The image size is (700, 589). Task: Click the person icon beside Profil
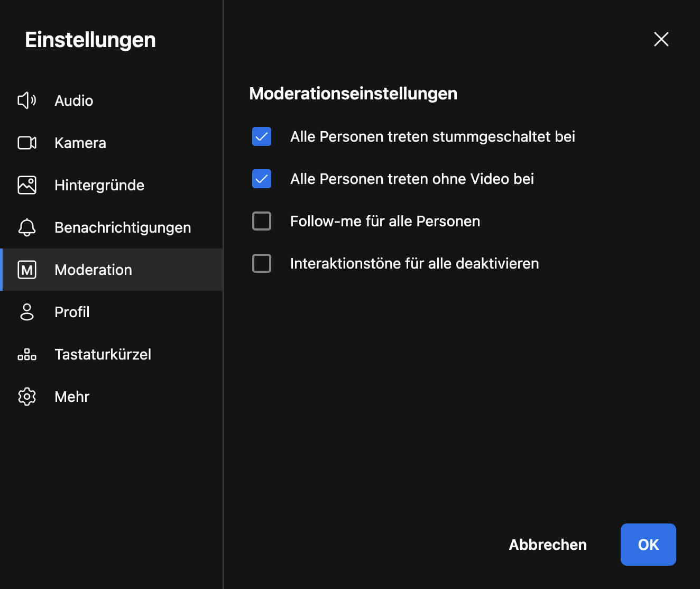pyautogui.click(x=27, y=312)
